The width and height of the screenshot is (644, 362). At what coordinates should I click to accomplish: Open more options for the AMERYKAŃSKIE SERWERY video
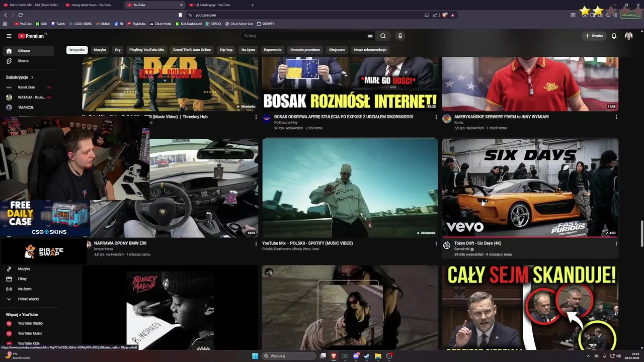[616, 117]
